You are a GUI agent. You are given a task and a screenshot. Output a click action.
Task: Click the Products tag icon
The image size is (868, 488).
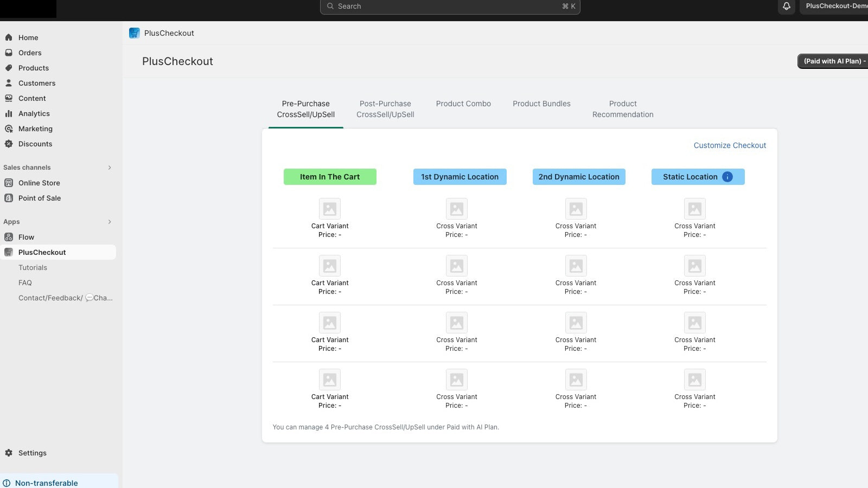pos(9,68)
